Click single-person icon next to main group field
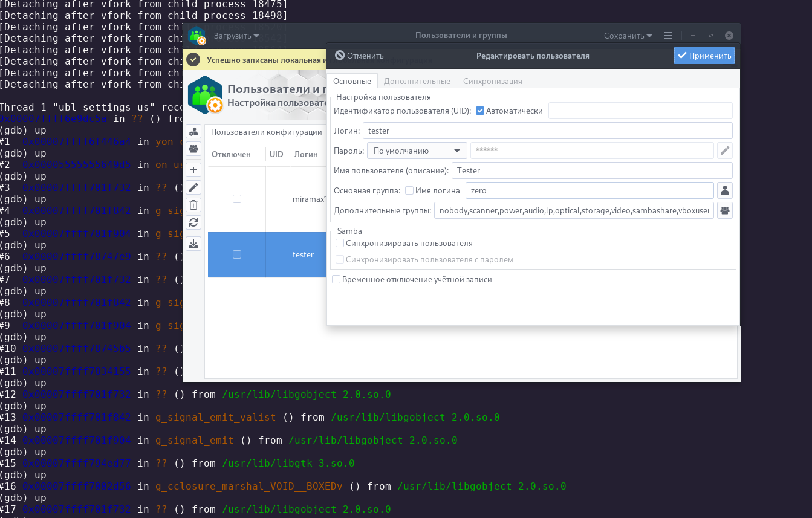This screenshot has height=518, width=812. [725, 190]
